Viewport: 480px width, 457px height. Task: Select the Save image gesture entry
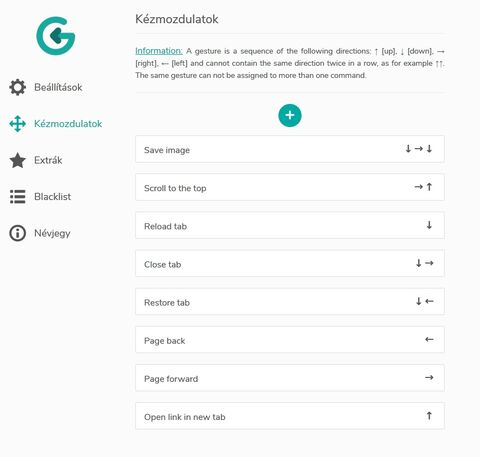click(x=290, y=149)
